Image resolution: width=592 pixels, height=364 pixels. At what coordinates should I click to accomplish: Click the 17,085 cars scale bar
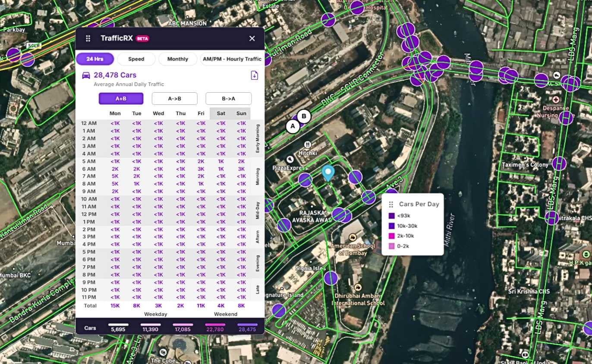[x=183, y=325]
